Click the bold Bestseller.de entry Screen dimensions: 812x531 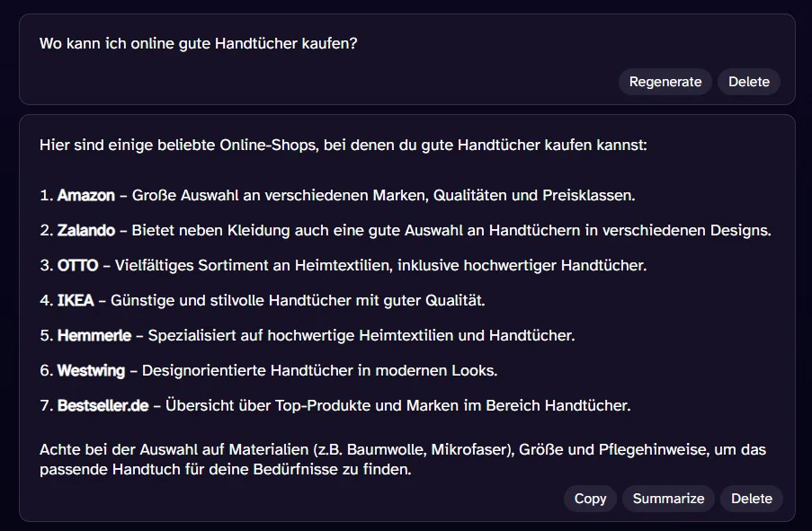click(x=103, y=405)
